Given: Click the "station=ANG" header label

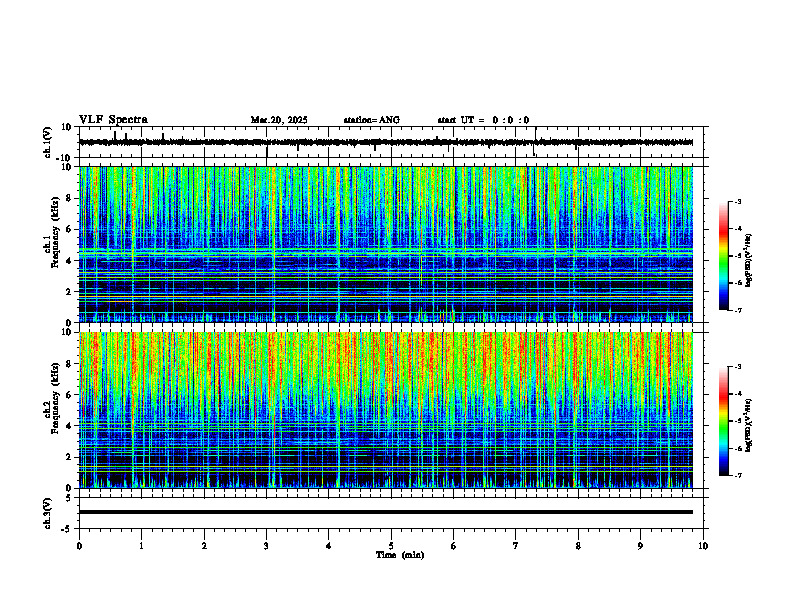Looking at the screenshot, I should 371,120.
